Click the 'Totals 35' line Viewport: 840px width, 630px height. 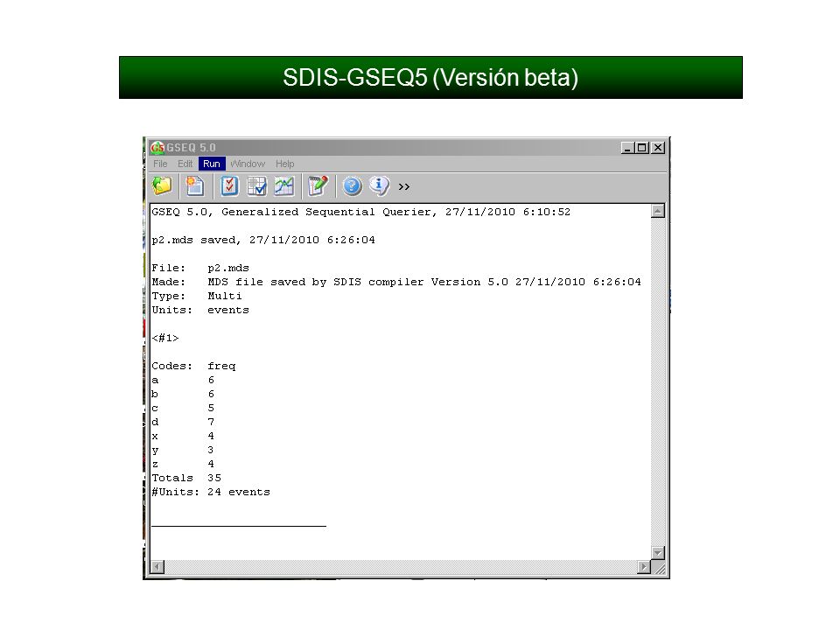(x=186, y=478)
